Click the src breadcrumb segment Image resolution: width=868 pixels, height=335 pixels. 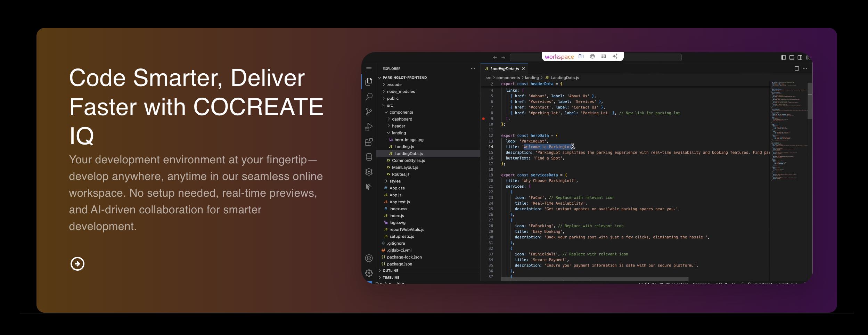488,78
